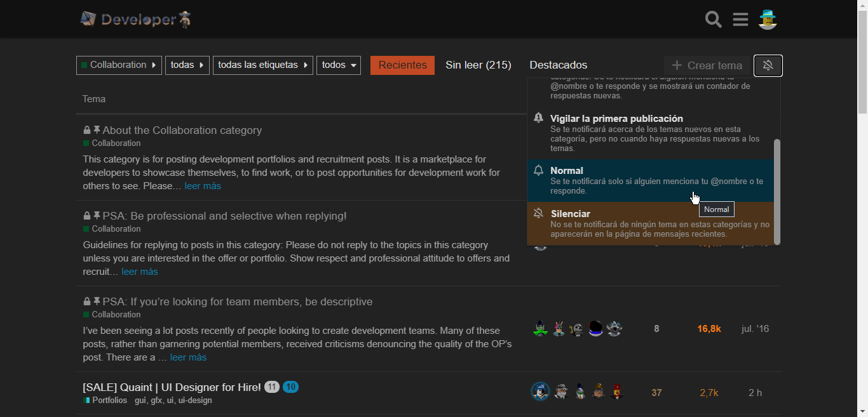Click the 'Crear tema' button
Image resolution: width=868 pixels, height=417 pixels.
click(707, 65)
